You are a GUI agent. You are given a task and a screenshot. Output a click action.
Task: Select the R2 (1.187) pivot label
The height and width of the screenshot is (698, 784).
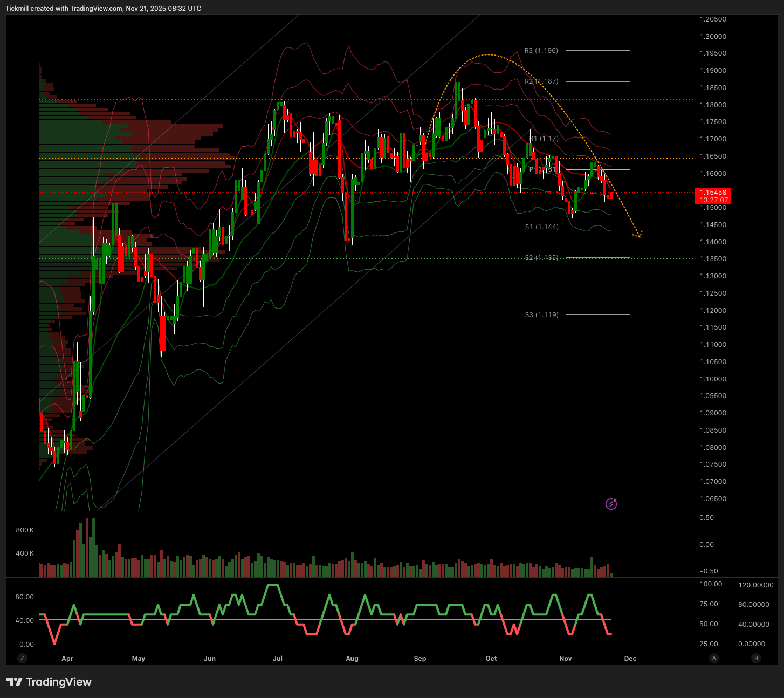(541, 81)
